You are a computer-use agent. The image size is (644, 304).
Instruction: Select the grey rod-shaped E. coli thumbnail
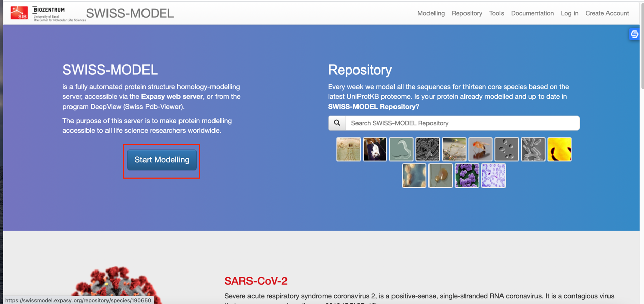coord(427,149)
